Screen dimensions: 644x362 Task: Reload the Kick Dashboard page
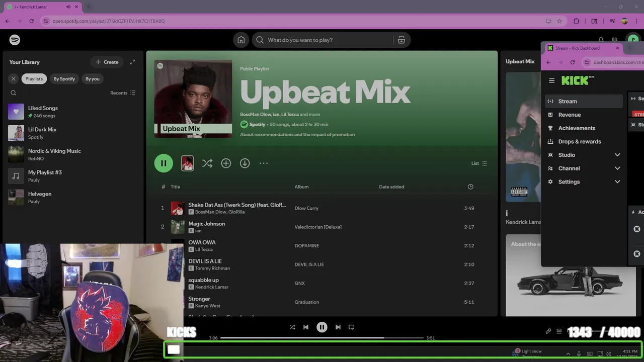pyautogui.click(x=573, y=62)
